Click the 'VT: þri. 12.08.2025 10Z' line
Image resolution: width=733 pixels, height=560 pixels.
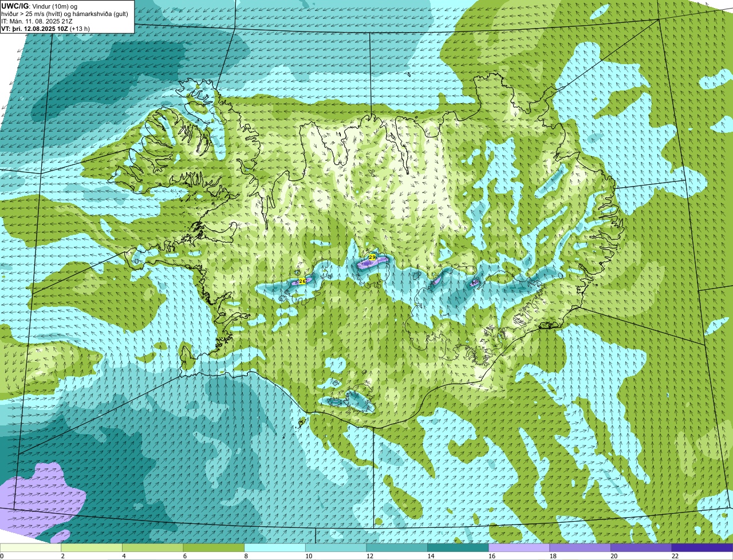34,28
